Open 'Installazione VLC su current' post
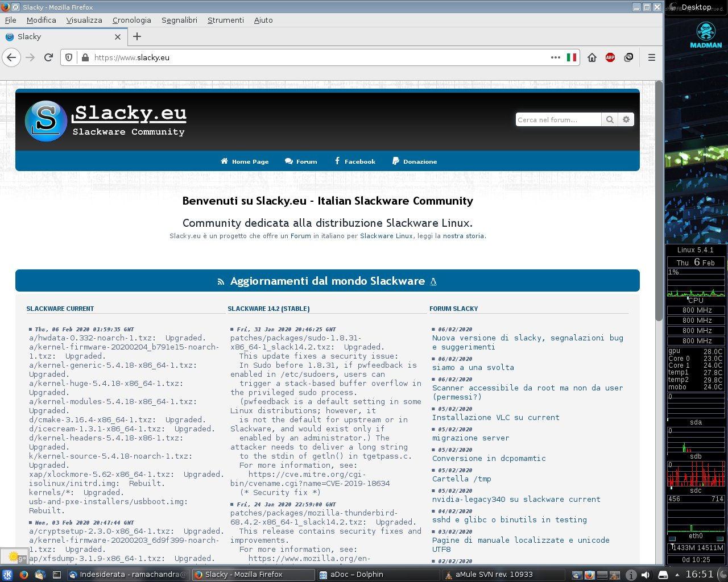Screen dimensions: 728x582 click(x=495, y=417)
